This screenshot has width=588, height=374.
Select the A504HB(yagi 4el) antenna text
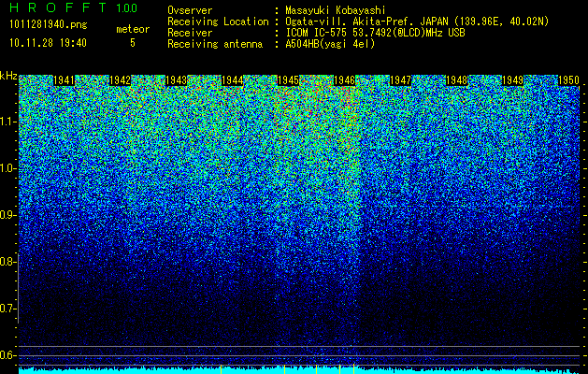(330, 44)
